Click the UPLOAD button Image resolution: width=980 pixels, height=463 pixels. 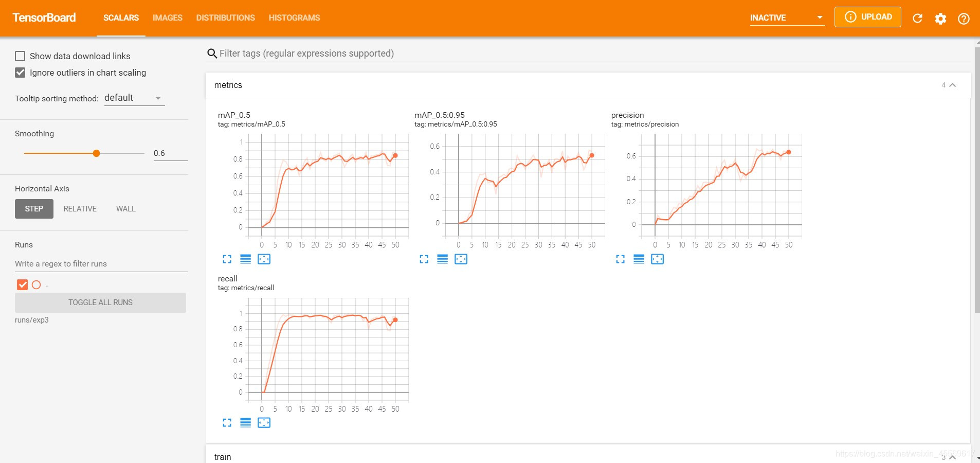pyautogui.click(x=867, y=17)
